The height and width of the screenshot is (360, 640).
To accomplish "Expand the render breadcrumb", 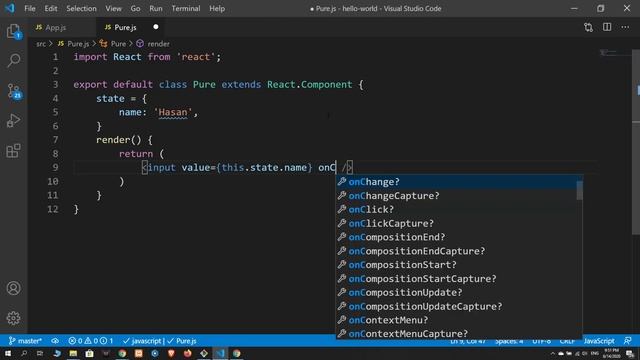I will 153,44.
